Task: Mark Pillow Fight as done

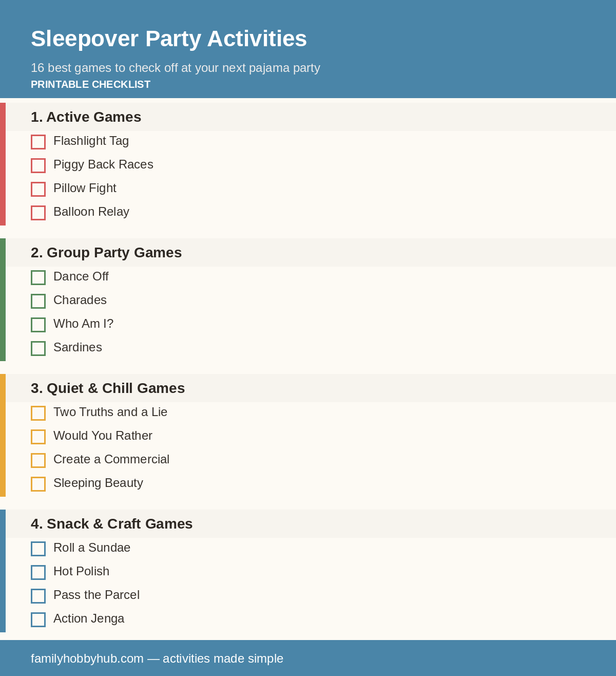Action: pyautogui.click(x=38, y=189)
